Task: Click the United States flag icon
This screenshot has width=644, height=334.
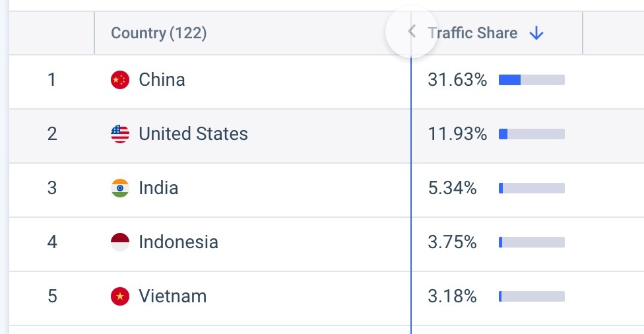Action: (x=119, y=135)
